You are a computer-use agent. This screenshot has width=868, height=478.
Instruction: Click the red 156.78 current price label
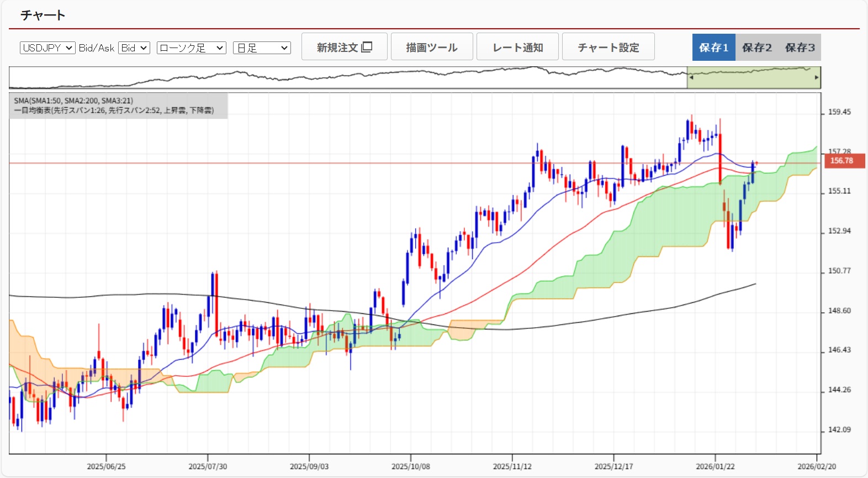coord(844,161)
